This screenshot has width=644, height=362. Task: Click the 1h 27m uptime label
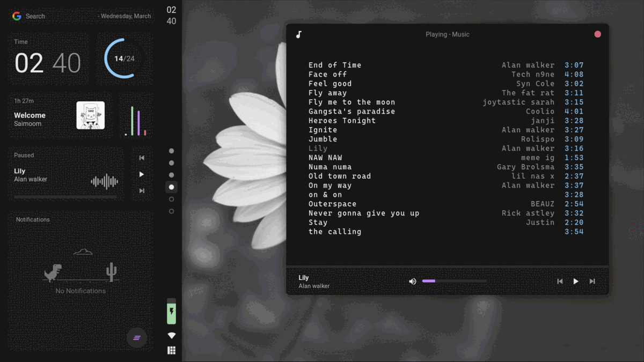(24, 101)
